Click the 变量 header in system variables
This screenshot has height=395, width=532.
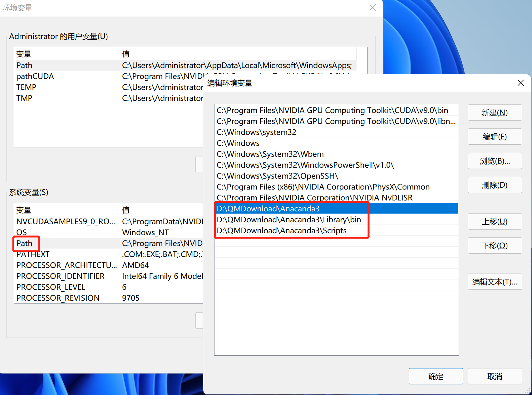click(67, 210)
